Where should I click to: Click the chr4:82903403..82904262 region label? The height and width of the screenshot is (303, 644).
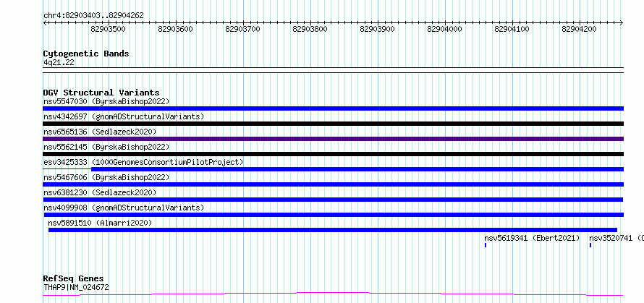click(93, 16)
